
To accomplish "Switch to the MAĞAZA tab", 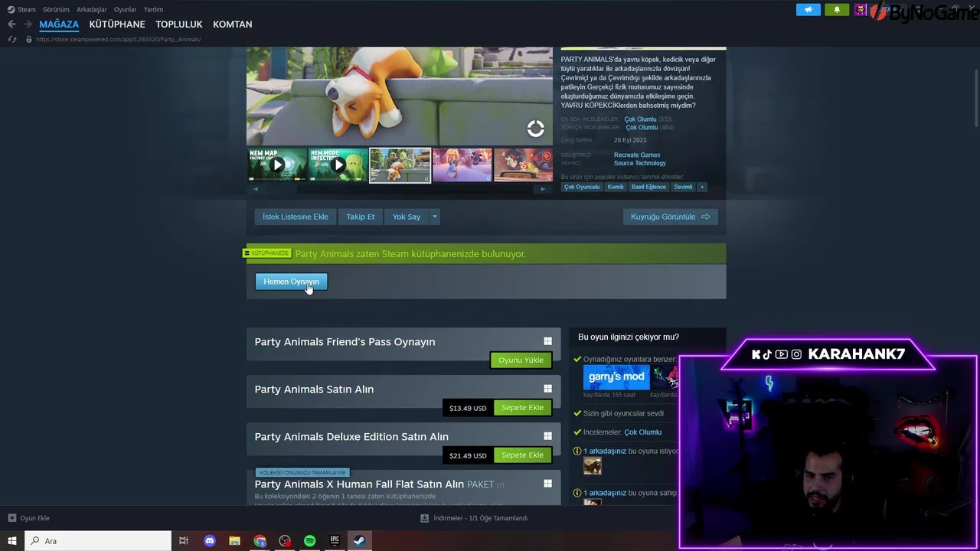I will [x=59, y=24].
